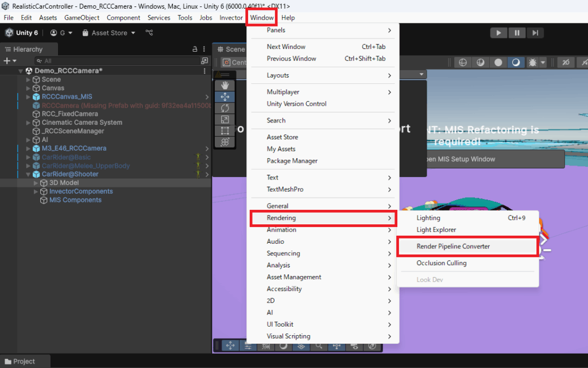Open the Asset Store dropdown in toolbar
Screen dimensions: 588x368
(x=109, y=33)
